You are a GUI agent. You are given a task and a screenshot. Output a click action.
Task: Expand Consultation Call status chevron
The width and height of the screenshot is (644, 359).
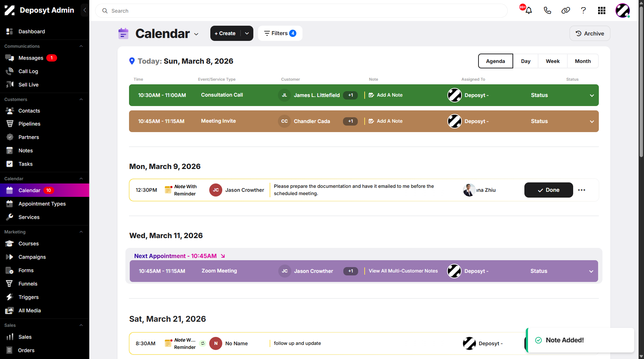(x=592, y=96)
